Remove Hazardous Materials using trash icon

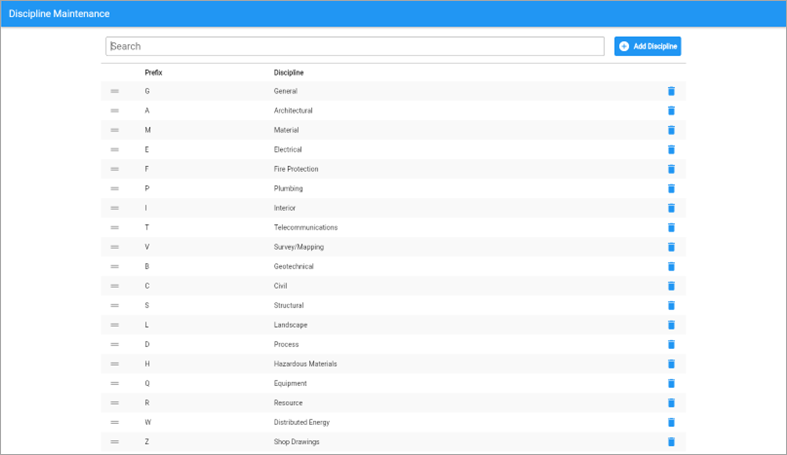pyautogui.click(x=671, y=364)
